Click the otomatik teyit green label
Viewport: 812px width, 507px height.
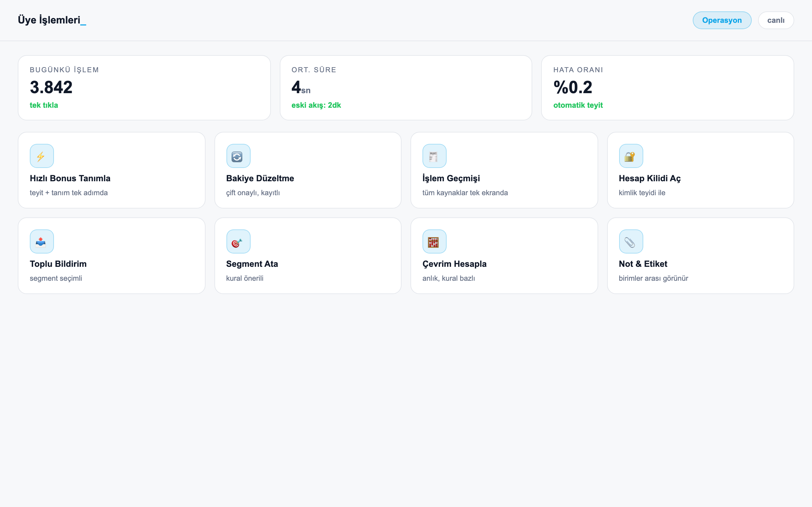click(578, 105)
